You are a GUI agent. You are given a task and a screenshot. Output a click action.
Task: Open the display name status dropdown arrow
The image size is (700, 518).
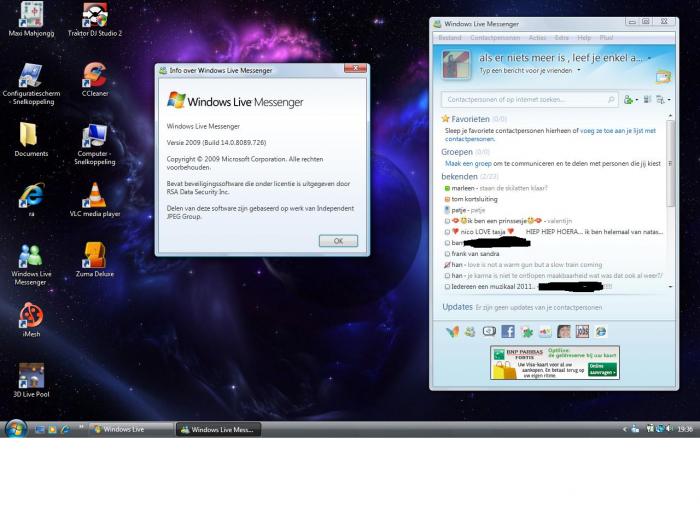pyautogui.click(x=650, y=58)
